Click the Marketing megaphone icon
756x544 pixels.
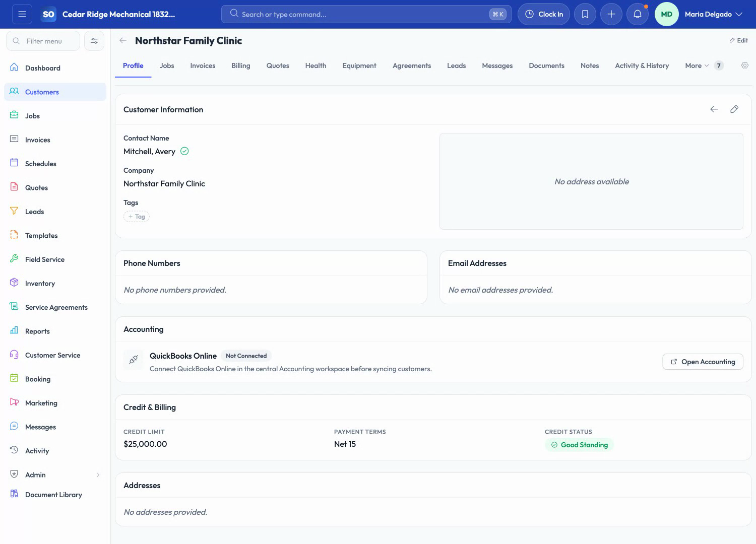(14, 402)
